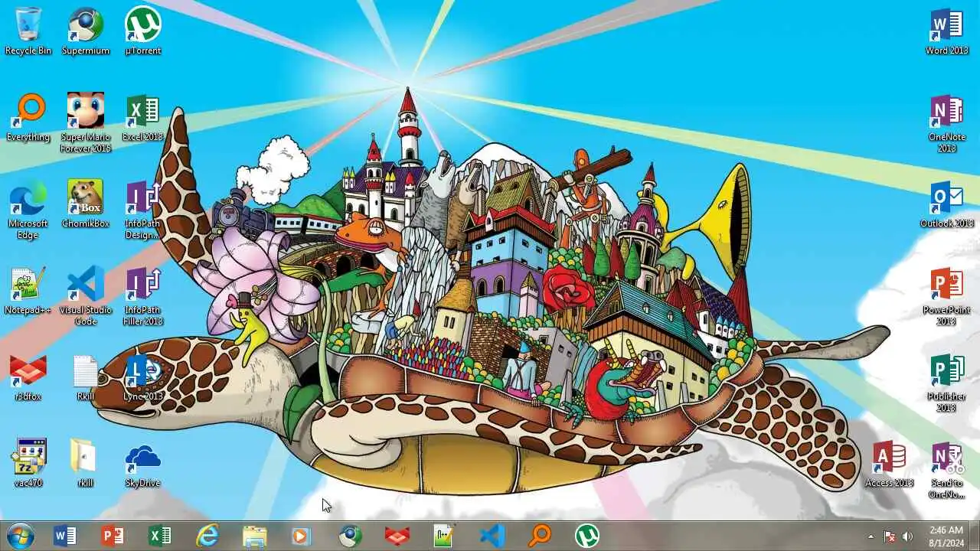Select the vac470 desktop icon
The image size is (980, 551).
(x=28, y=463)
